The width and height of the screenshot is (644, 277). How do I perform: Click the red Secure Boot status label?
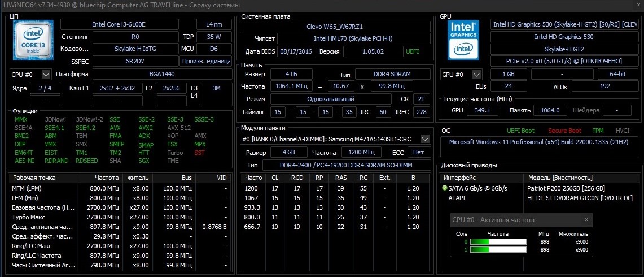565,131
